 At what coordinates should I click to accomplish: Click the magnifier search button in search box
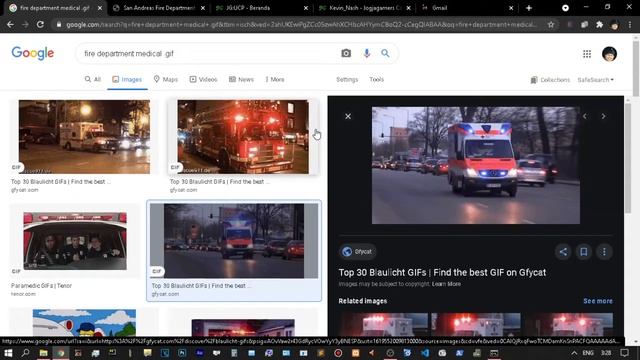pos(385,53)
